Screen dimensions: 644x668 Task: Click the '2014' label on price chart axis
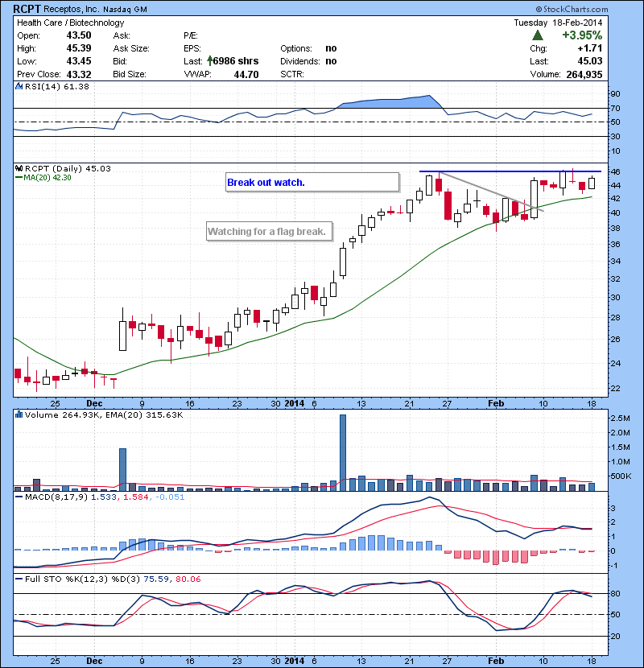coord(295,403)
